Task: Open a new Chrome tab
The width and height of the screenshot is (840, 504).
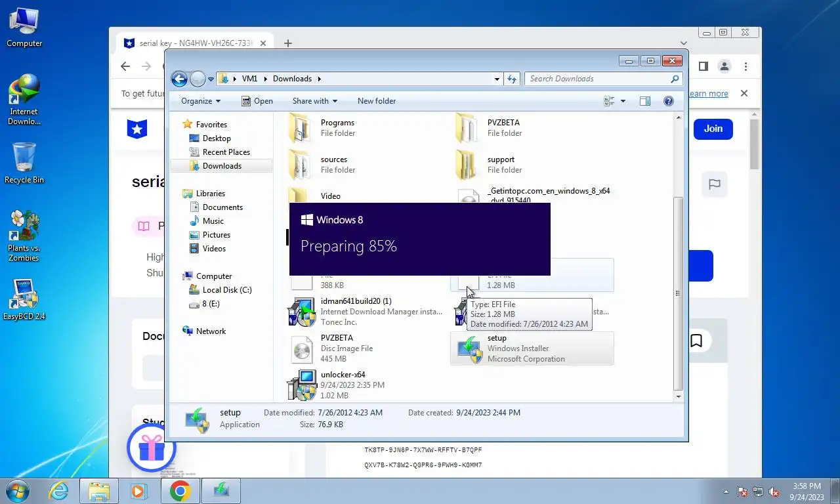Action: 287,43
